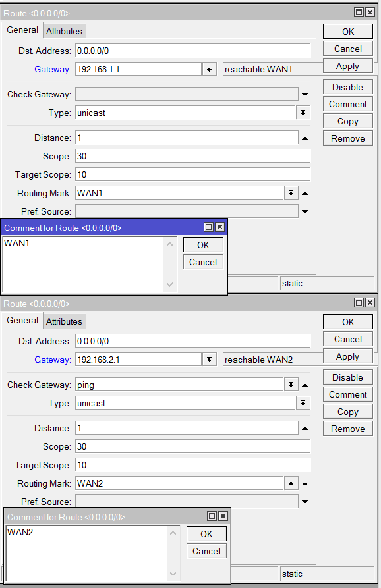Open Check Gateway ping dropdown
The width and height of the screenshot is (381, 588).
(x=291, y=385)
